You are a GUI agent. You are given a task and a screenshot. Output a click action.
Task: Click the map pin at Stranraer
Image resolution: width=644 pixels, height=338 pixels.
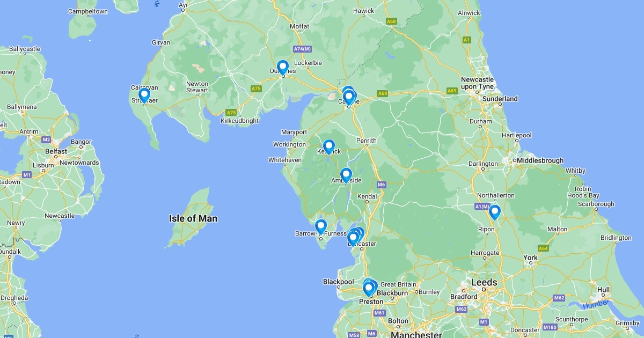(144, 95)
